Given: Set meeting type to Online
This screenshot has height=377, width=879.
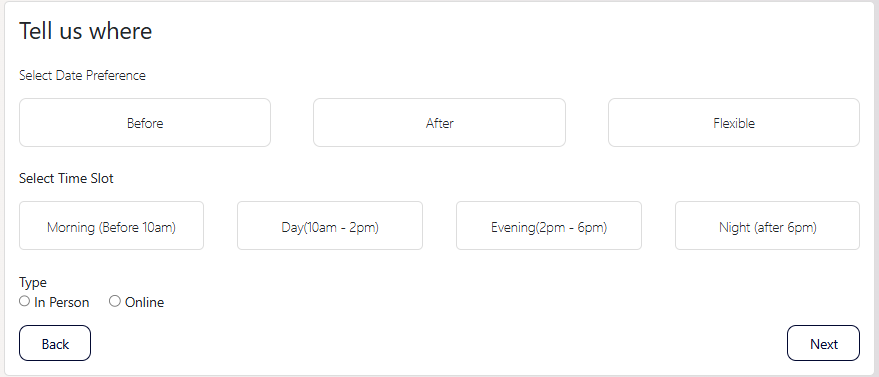Looking at the screenshot, I should pyautogui.click(x=115, y=301).
